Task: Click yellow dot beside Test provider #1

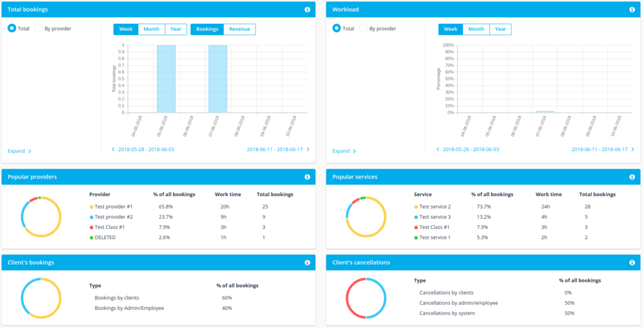Action: pyautogui.click(x=91, y=207)
